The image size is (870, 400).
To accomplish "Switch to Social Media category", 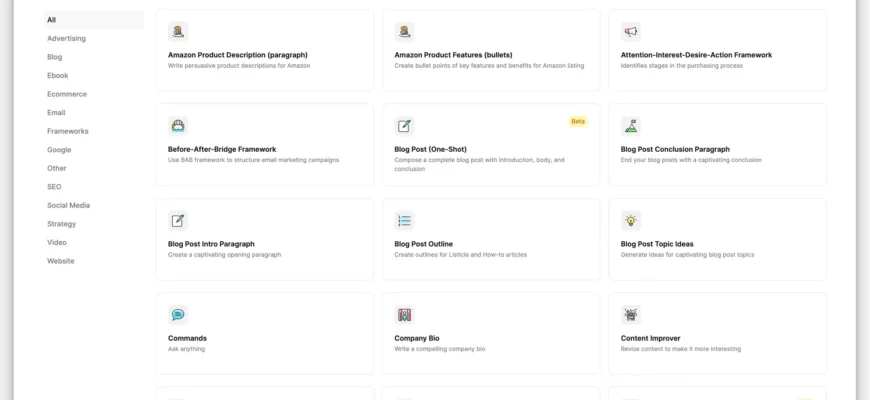I will pos(68,205).
